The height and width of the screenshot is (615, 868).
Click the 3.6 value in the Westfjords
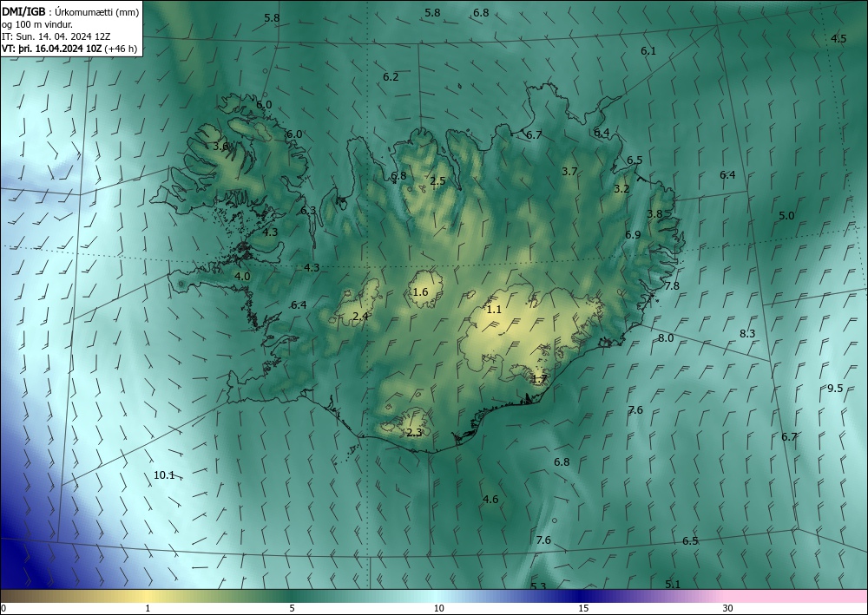click(x=220, y=147)
